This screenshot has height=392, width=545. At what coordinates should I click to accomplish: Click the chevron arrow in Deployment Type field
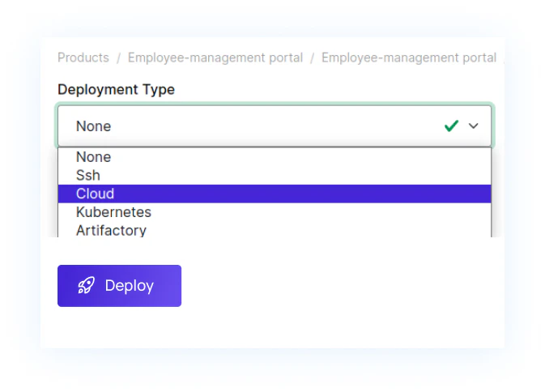474,126
